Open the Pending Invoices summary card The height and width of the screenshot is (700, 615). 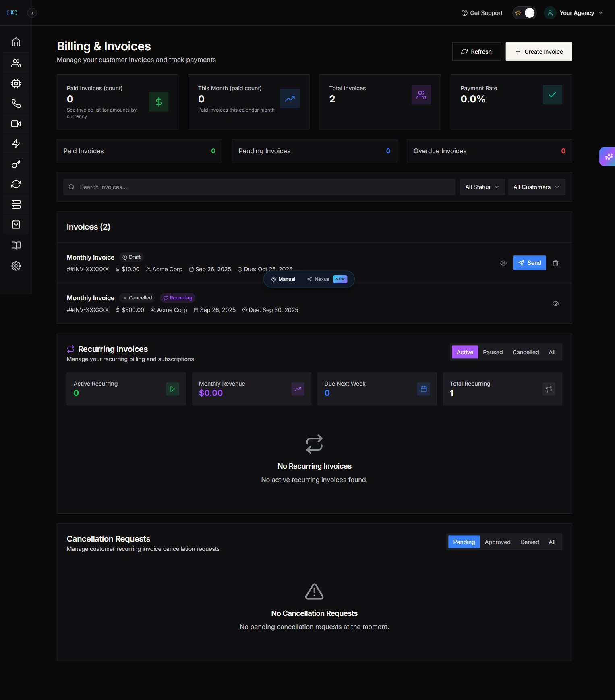(314, 151)
